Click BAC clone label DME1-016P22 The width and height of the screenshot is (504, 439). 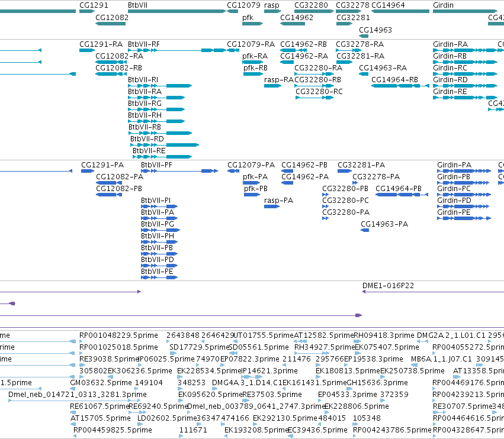(x=388, y=286)
